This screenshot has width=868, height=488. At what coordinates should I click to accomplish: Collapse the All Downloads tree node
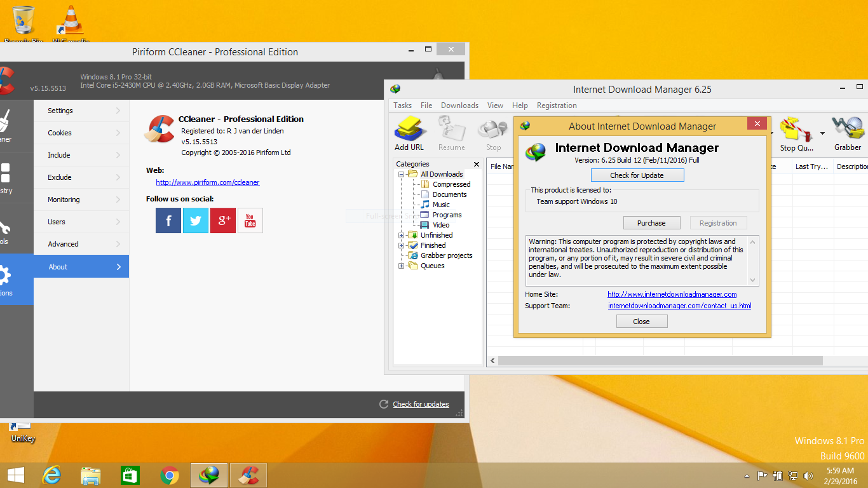(402, 174)
